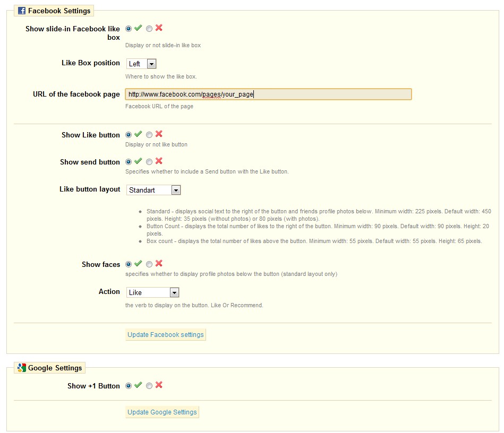
Task: Select yes radio for Show +1 Button
Action: (129, 385)
